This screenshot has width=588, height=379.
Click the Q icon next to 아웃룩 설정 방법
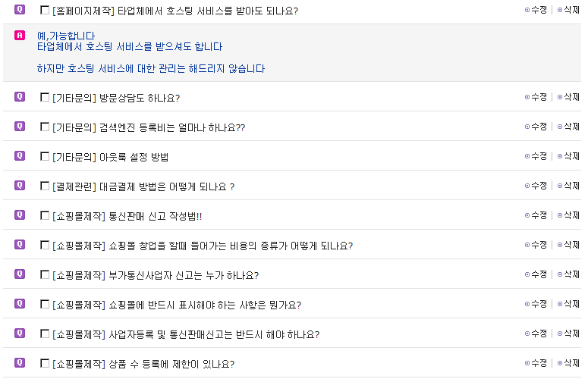pos(20,156)
